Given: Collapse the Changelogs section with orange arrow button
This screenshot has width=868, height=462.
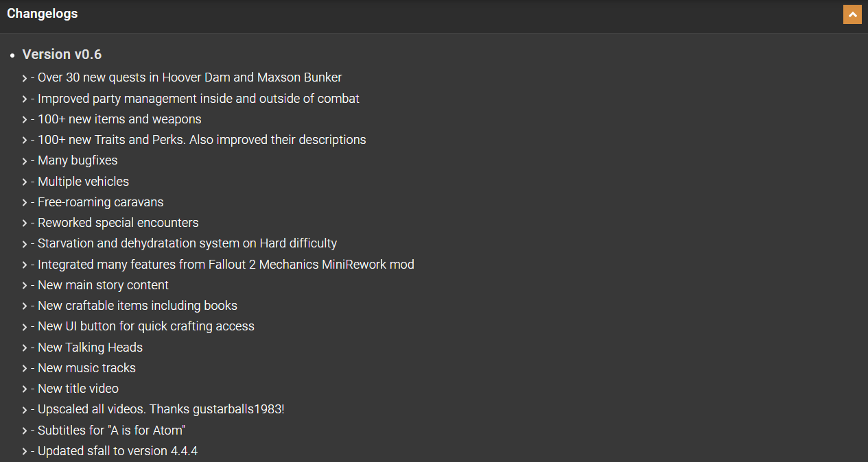Looking at the screenshot, I should [852, 14].
